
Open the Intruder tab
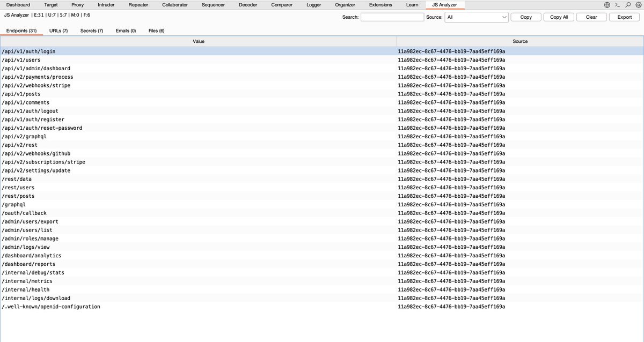[x=106, y=5]
